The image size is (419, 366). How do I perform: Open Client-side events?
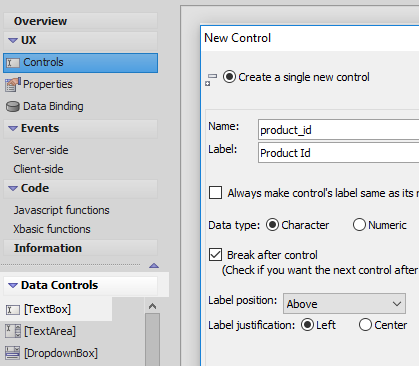coord(38,169)
